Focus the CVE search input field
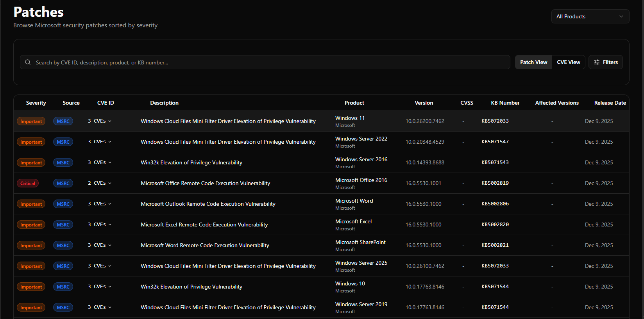This screenshot has height=319, width=644. coord(265,62)
